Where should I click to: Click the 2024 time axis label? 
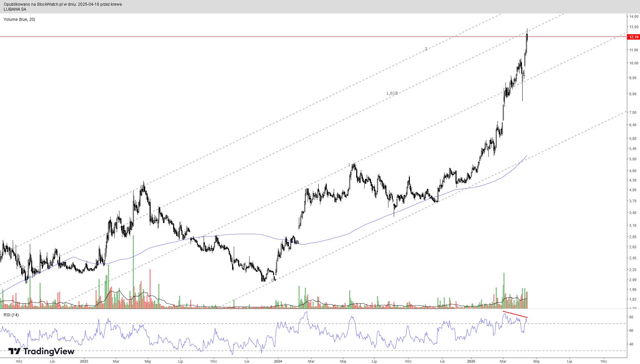[278, 361]
